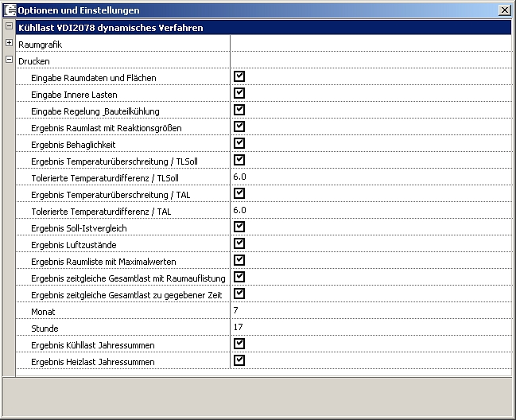The width and height of the screenshot is (516, 420).
Task: Uncheck Ergebnis Temperaturüberschreitung / TLSoll
Action: coord(239,160)
